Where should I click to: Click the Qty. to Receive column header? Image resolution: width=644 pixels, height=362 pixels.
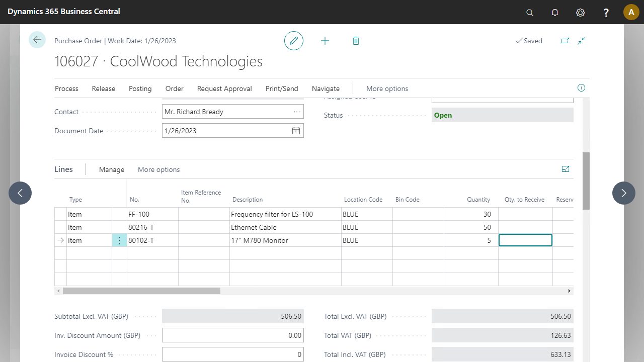click(524, 200)
